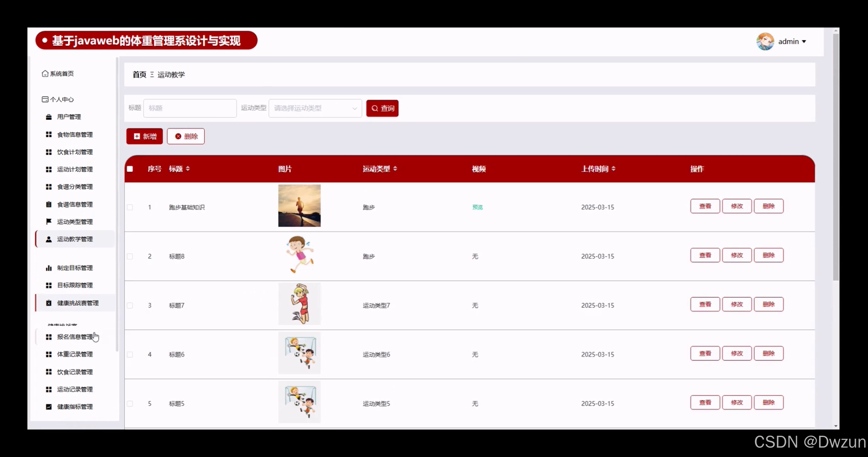Sort table by 上传时间 column arrows
Image resolution: width=868 pixels, height=457 pixels.
tap(613, 169)
